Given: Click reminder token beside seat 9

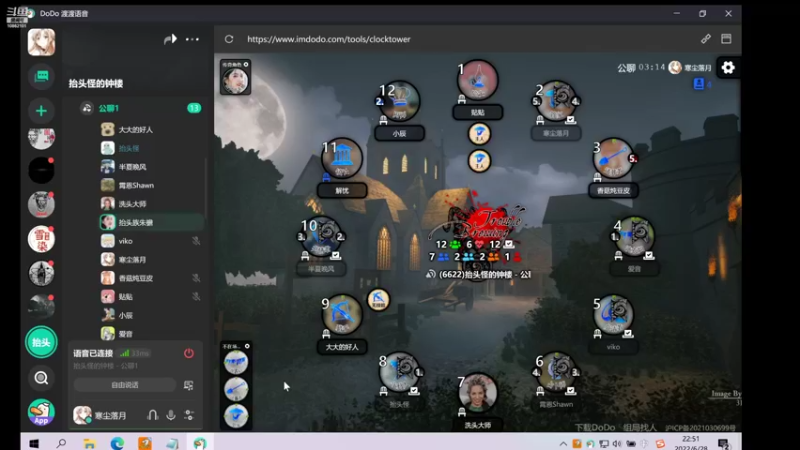Looking at the screenshot, I should (x=378, y=300).
